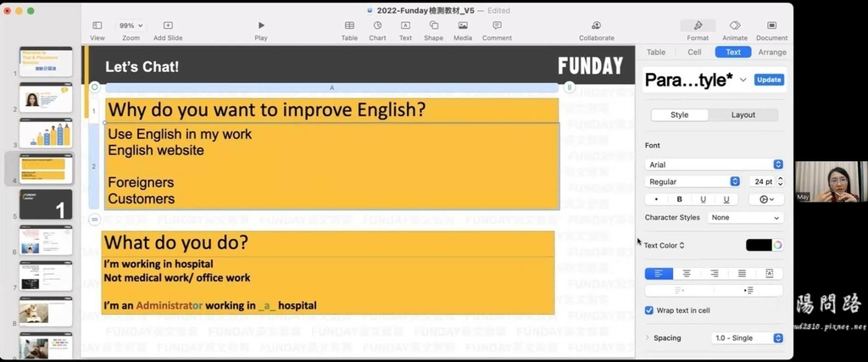Increase the text indent
Screen dimensions: 868x362
click(x=749, y=291)
